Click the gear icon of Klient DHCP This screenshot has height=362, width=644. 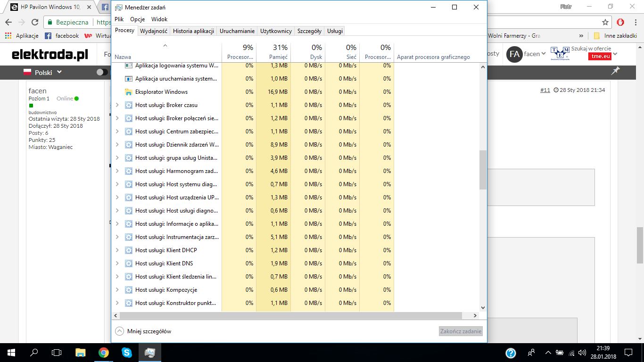click(128, 250)
